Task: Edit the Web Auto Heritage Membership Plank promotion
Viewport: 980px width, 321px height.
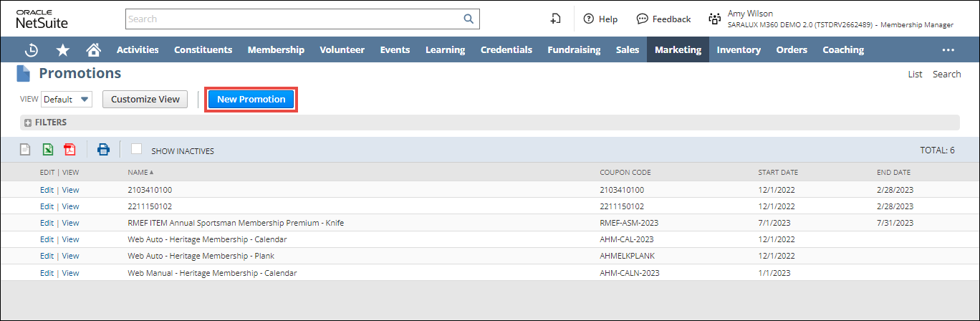Action: (47, 256)
